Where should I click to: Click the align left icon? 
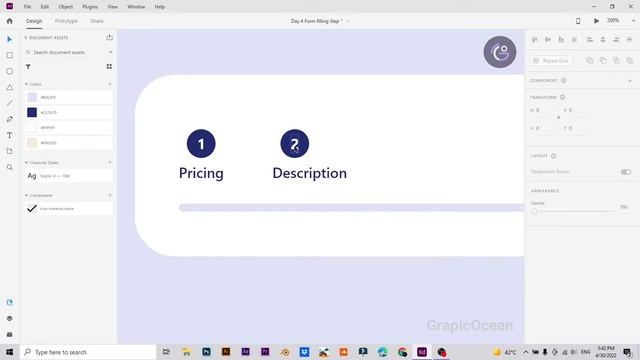(x=590, y=39)
